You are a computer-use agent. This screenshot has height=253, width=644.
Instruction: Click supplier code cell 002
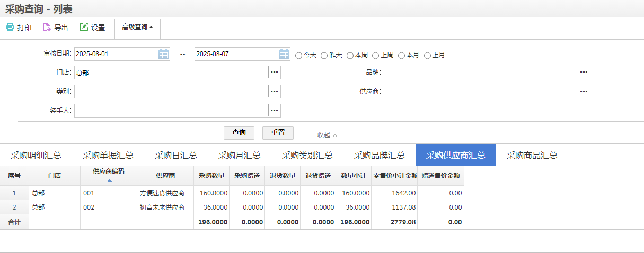(x=109, y=207)
